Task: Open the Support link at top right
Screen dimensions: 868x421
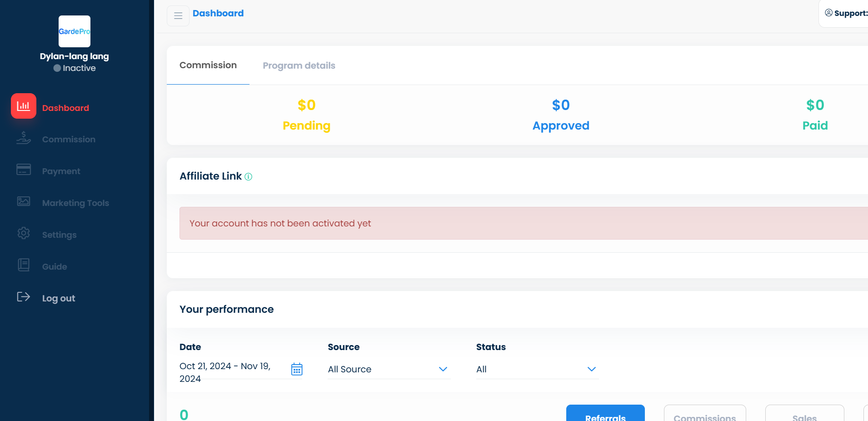Action: [x=846, y=13]
